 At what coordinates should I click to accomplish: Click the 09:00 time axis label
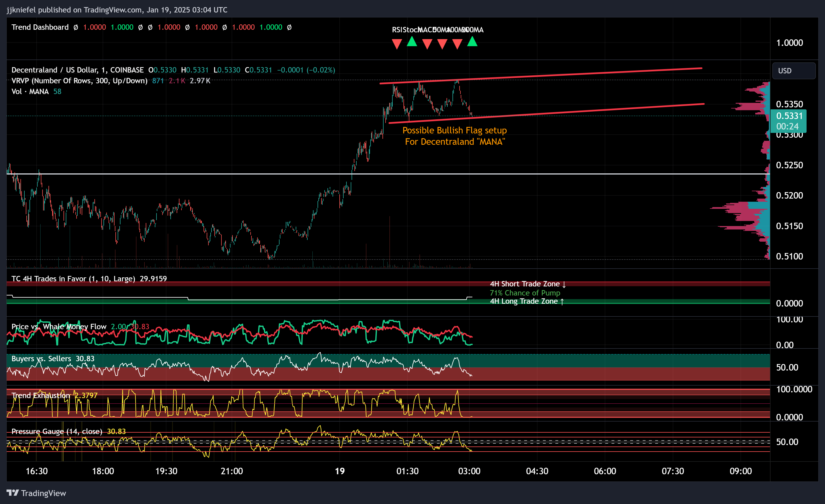point(741,471)
